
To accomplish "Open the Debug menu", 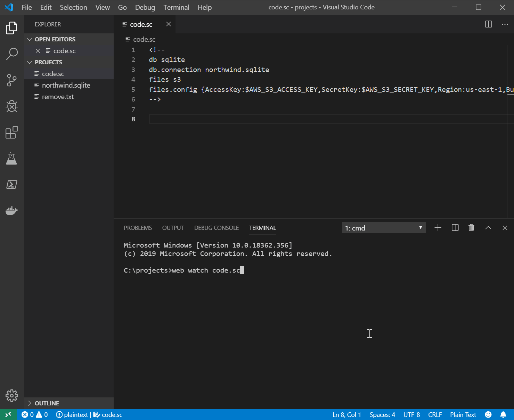I will [x=145, y=7].
